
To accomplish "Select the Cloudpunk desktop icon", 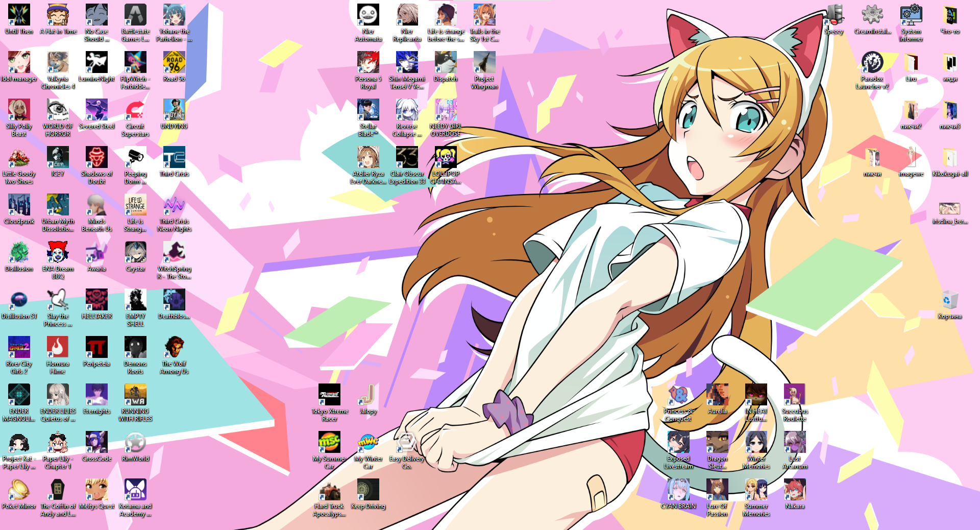I will pyautogui.click(x=19, y=209).
